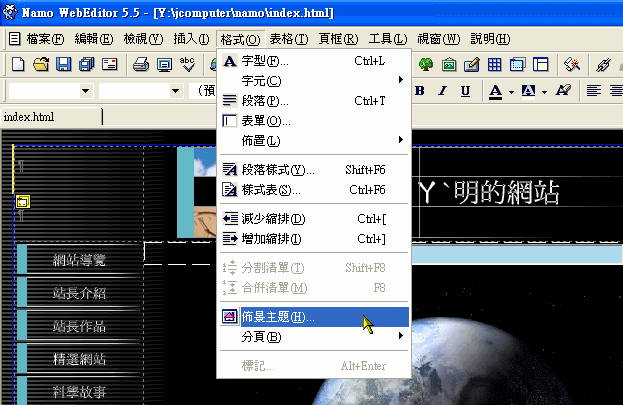
Task: Choose 字型(F)... from the menu
Action: pyautogui.click(x=314, y=61)
